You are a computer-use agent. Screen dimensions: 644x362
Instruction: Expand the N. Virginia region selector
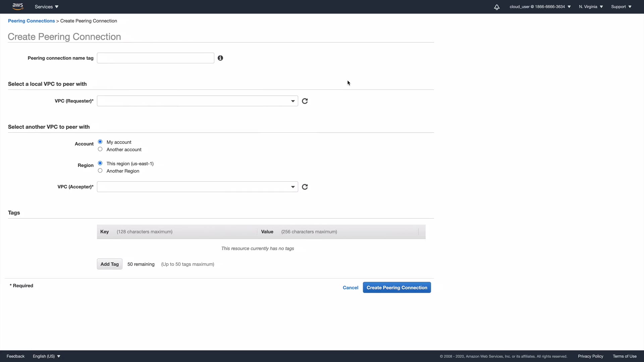click(x=591, y=7)
